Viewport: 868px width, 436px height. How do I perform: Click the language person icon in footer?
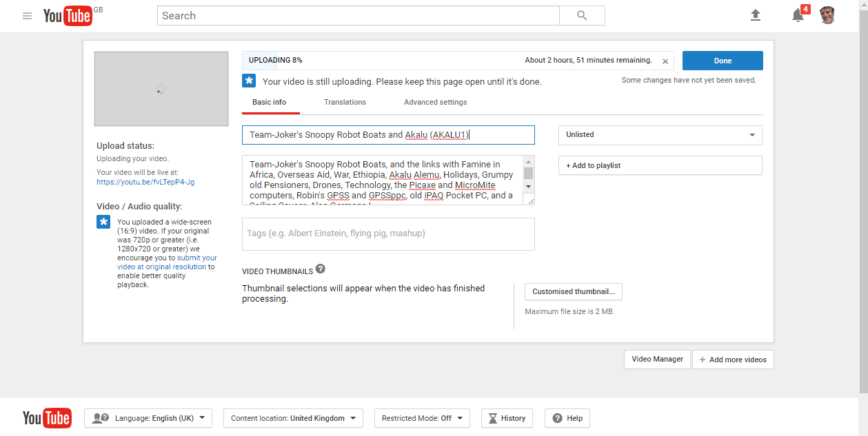pyautogui.click(x=101, y=418)
